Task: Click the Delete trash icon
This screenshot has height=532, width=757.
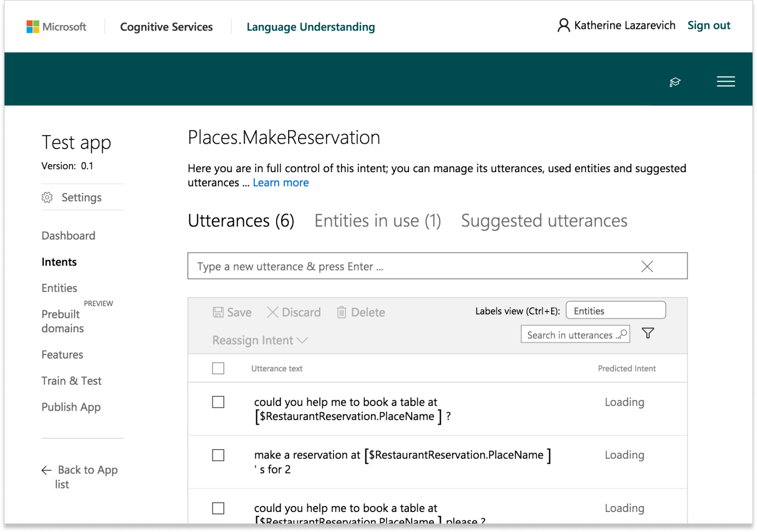Action: 342,312
